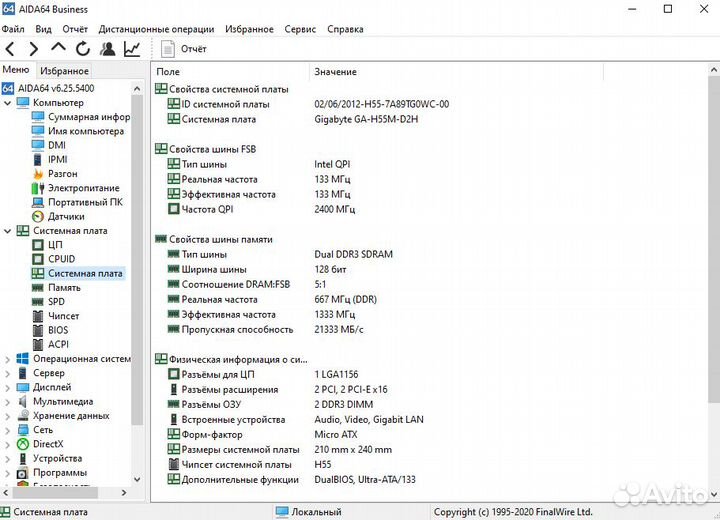Select Суммарная информация in the tree
The image size is (720, 520).
tap(81, 117)
